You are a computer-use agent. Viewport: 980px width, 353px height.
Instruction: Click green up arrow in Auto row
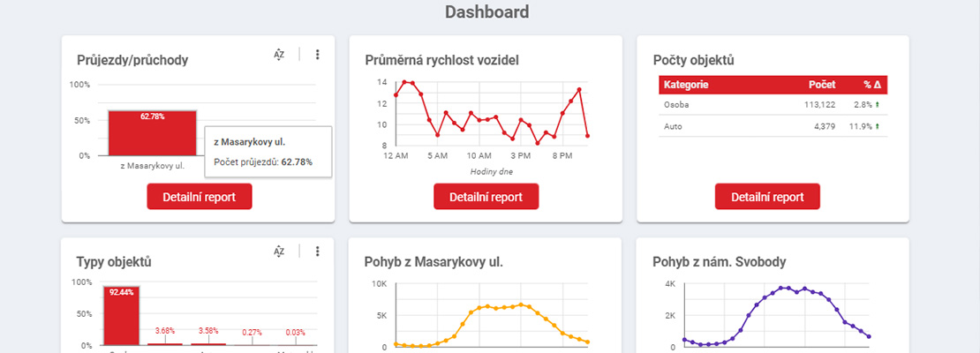878,126
